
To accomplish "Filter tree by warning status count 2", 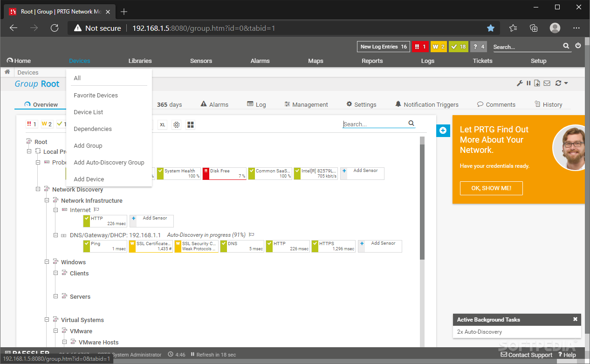I will [47, 124].
